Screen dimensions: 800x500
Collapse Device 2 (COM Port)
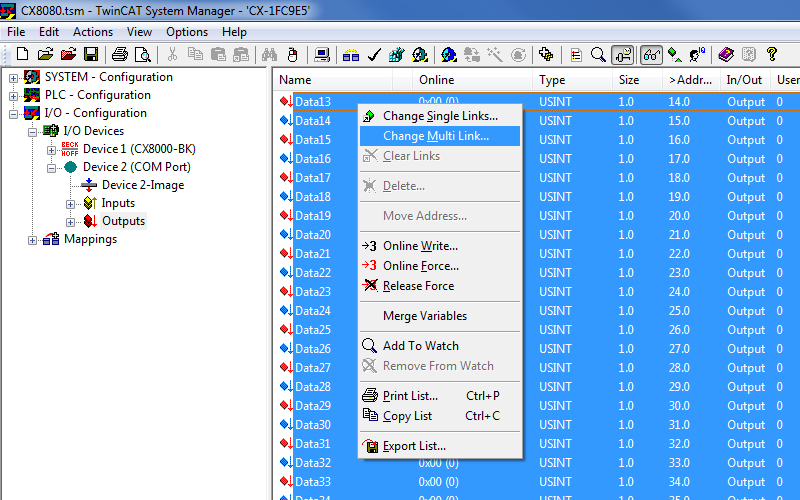click(51, 168)
